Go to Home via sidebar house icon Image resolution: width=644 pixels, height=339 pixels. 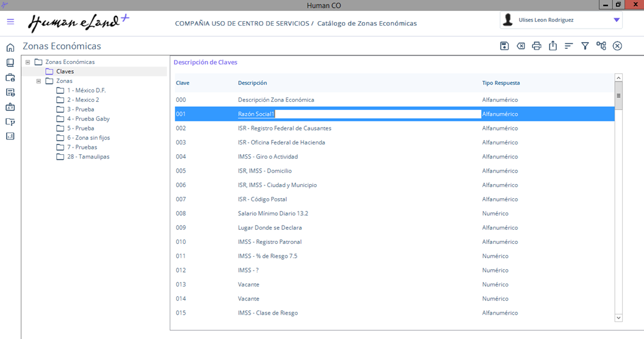coord(10,48)
